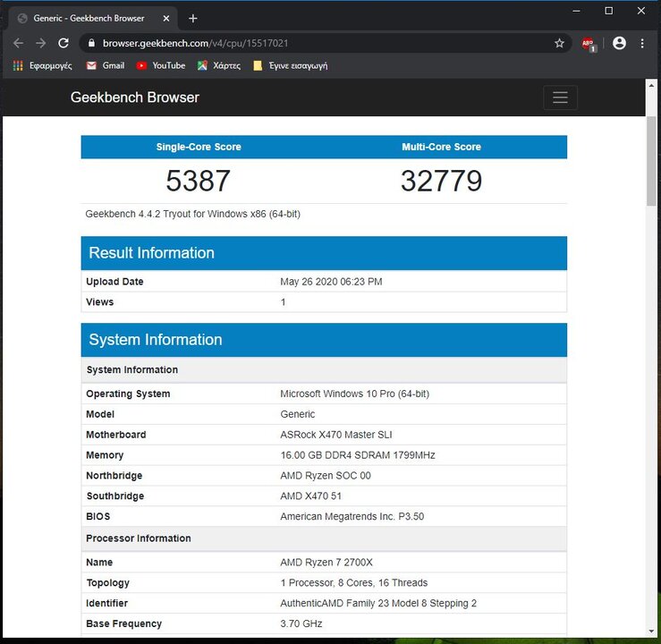Click the Operating System label
Screen dimensions: 661x644
click(128, 394)
